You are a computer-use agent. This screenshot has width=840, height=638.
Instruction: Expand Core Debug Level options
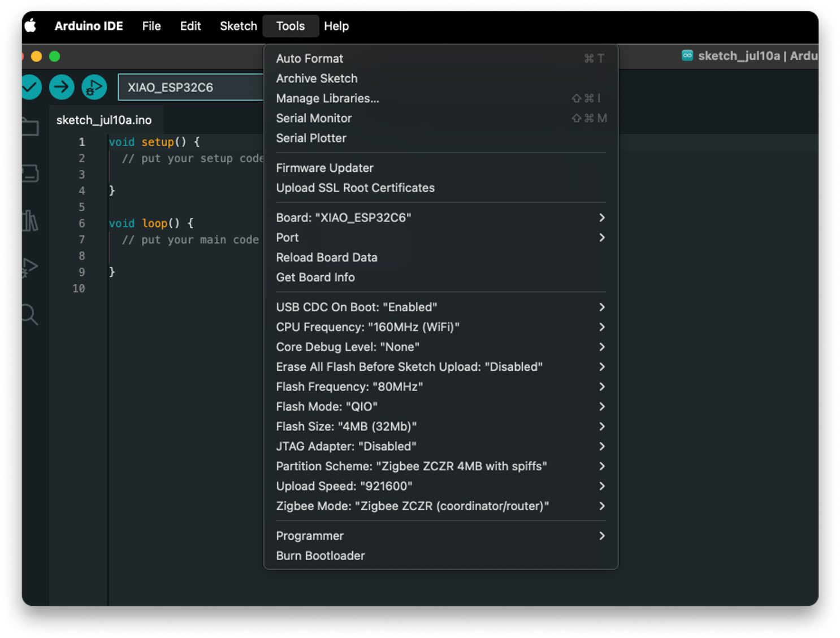[441, 347]
